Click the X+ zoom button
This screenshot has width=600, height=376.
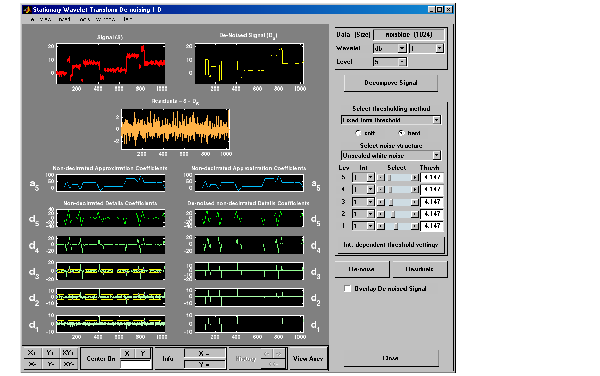32,353
